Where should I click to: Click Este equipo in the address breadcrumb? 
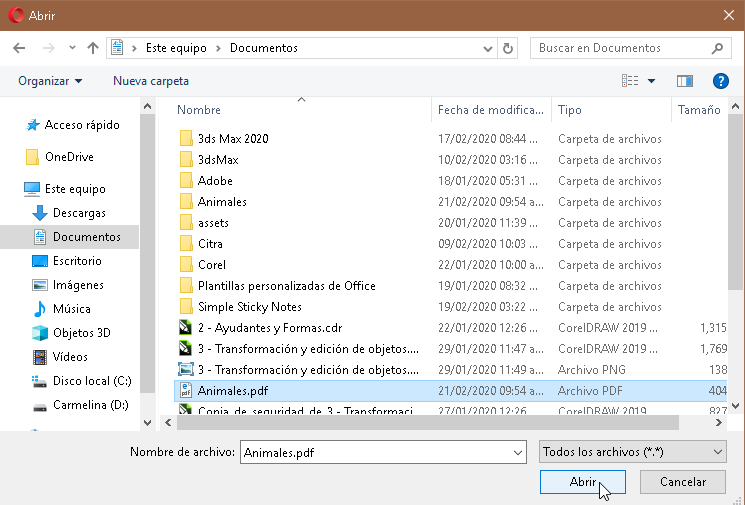[x=176, y=48]
